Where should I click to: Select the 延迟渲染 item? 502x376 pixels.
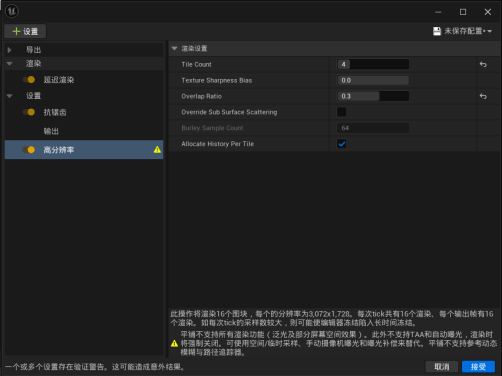59,80
